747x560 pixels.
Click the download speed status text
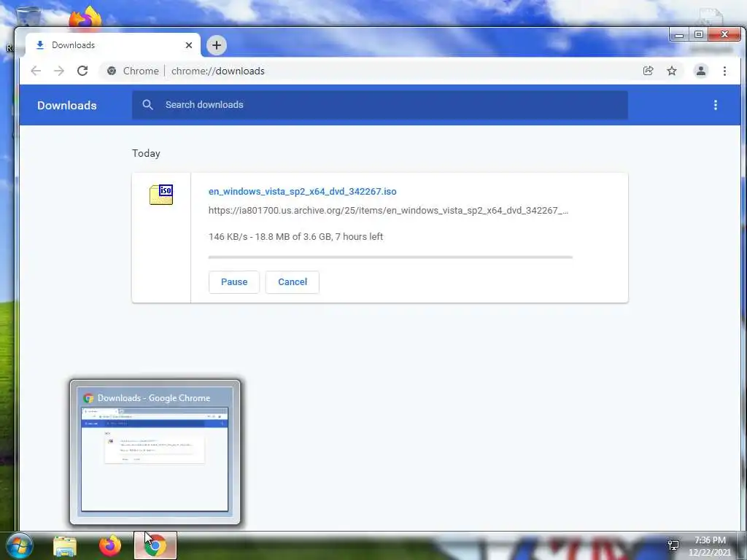(296, 237)
